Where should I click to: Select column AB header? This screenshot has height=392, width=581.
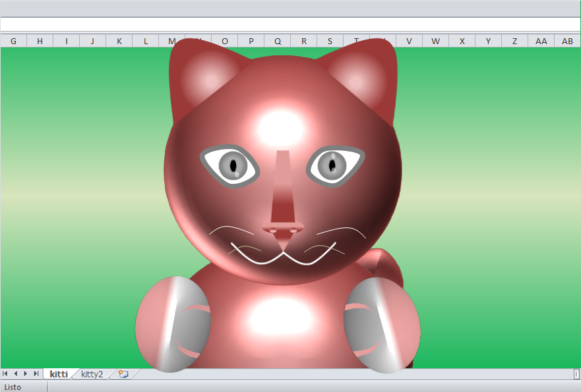click(x=567, y=41)
